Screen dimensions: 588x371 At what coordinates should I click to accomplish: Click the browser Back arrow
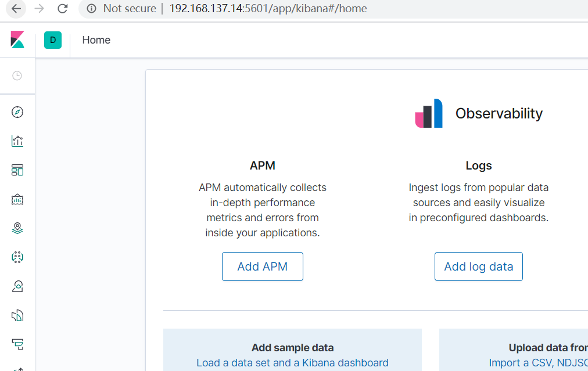16,9
